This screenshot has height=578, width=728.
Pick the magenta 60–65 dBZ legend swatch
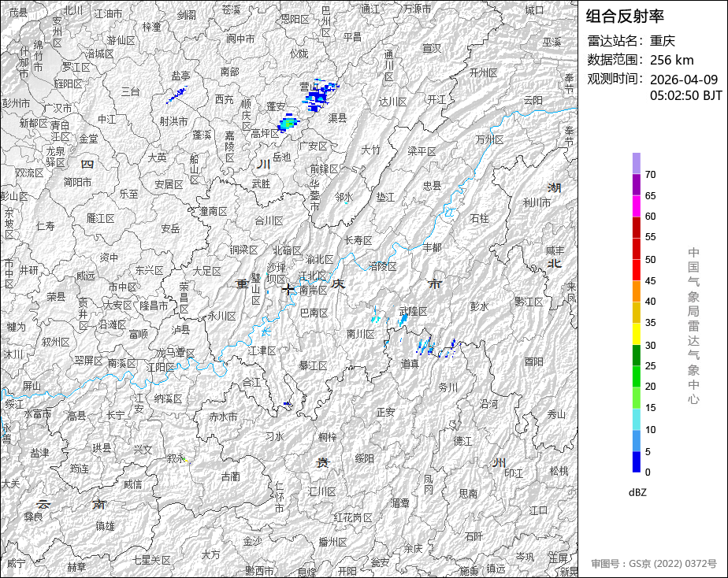coord(637,206)
